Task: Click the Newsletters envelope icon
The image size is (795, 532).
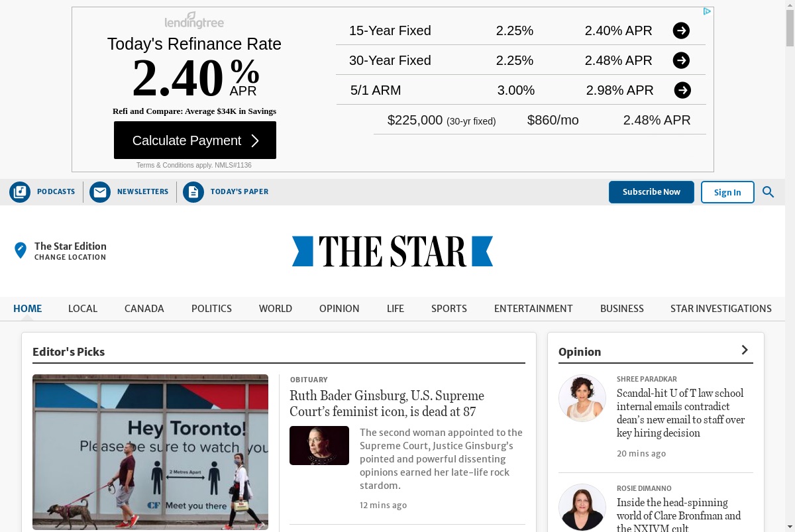Action: pos(100,192)
